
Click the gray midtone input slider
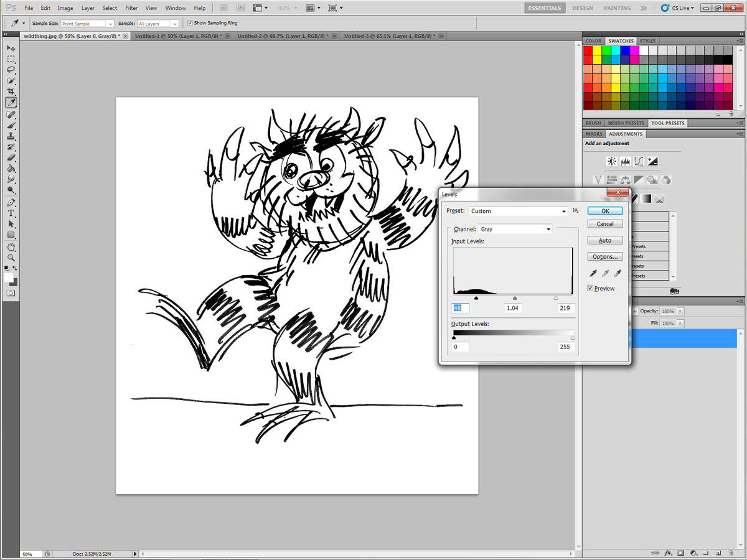click(515, 298)
